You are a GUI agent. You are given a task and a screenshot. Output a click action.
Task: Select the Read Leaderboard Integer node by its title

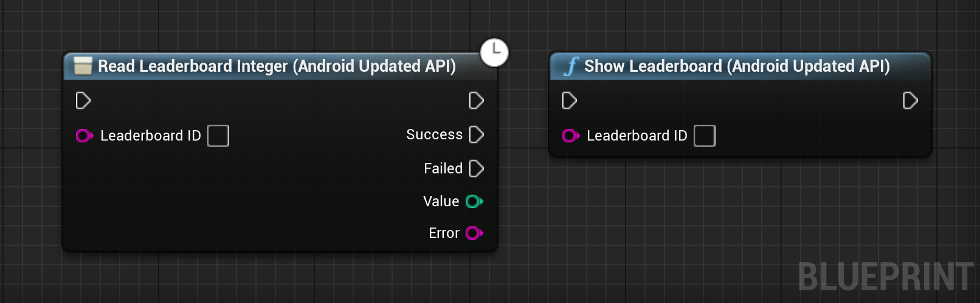click(x=277, y=66)
